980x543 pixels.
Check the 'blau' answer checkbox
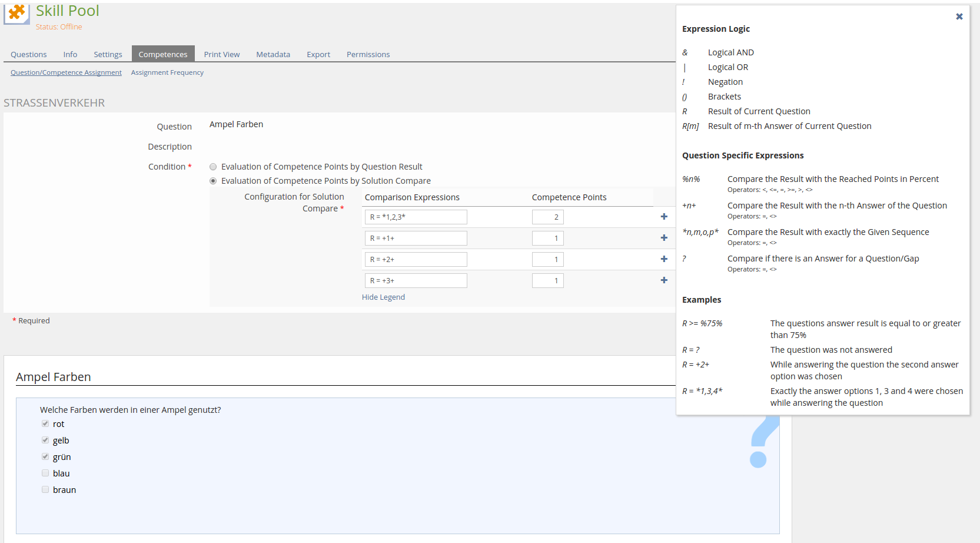point(45,474)
